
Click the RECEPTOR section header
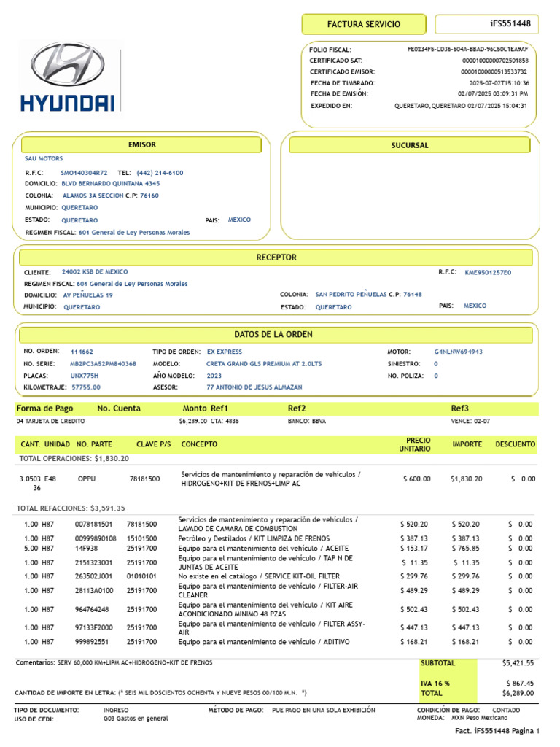276,258
